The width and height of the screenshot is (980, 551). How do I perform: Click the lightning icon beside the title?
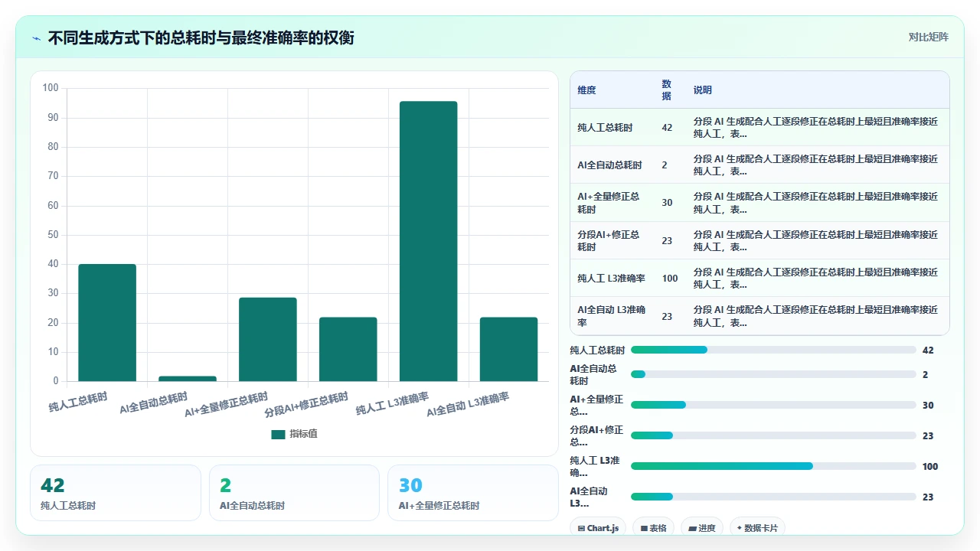click(37, 37)
